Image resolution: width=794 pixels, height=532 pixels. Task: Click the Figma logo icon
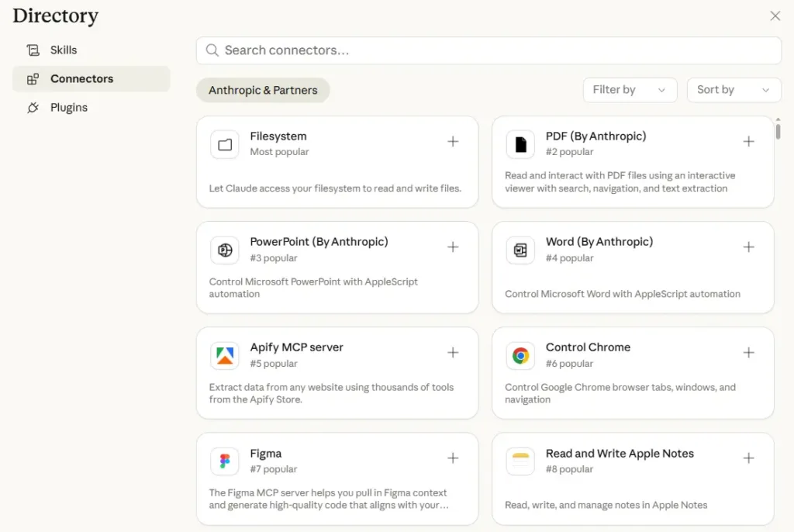225,461
